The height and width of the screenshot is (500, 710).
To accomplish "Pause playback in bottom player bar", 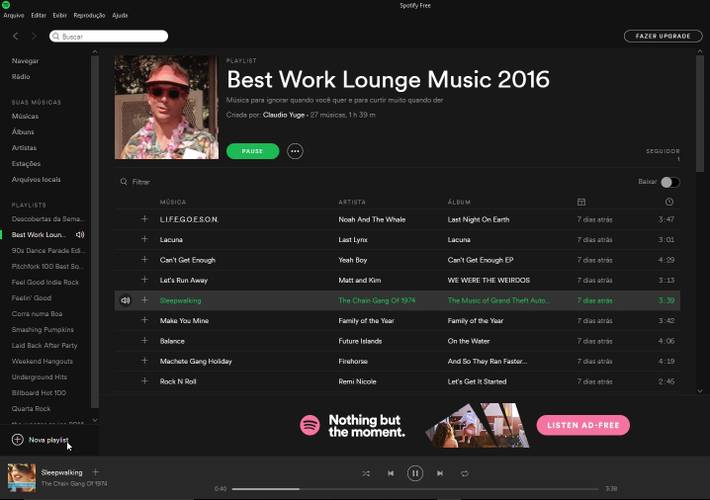I will click(415, 473).
